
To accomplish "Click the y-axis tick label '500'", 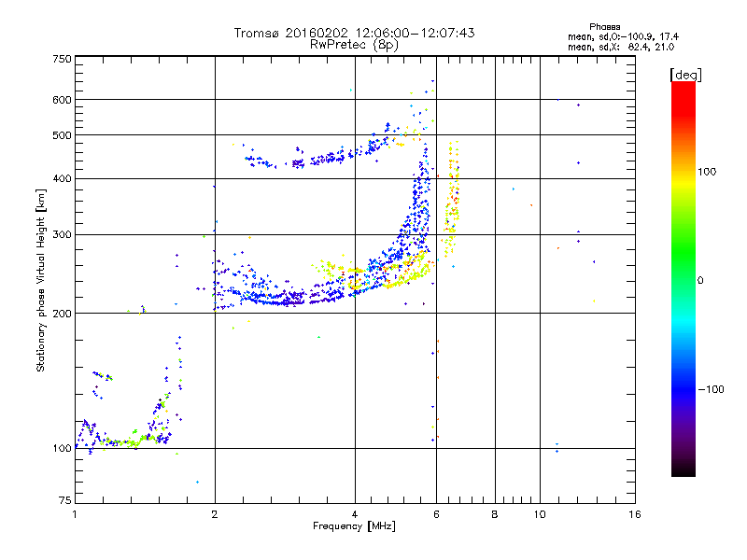I will (x=62, y=135).
